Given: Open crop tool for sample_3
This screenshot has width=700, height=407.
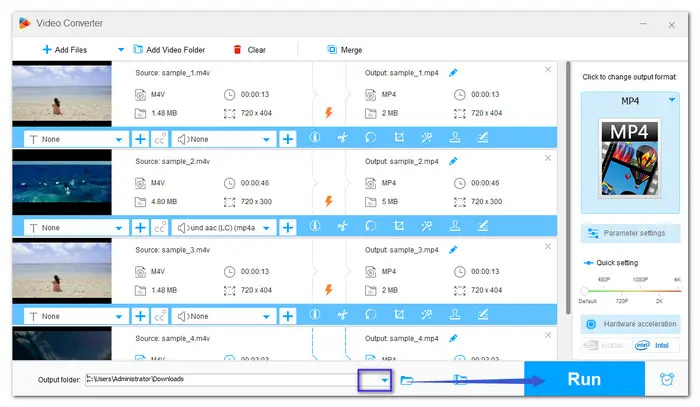Looking at the screenshot, I should point(399,314).
